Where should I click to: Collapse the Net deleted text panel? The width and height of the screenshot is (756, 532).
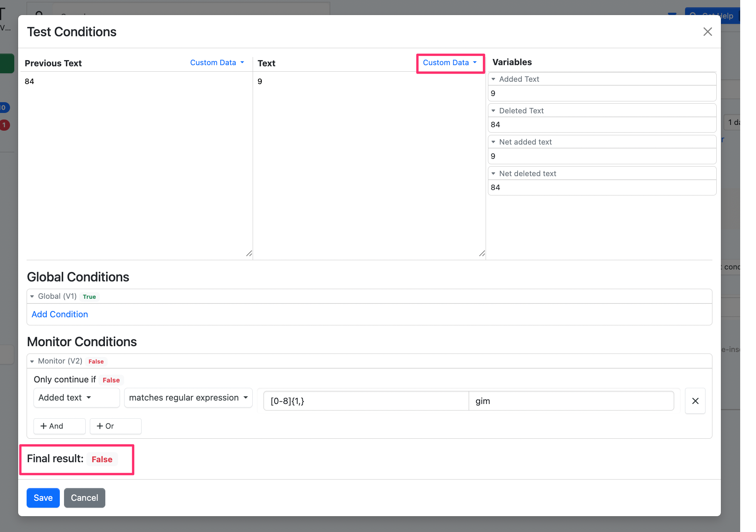coord(493,173)
